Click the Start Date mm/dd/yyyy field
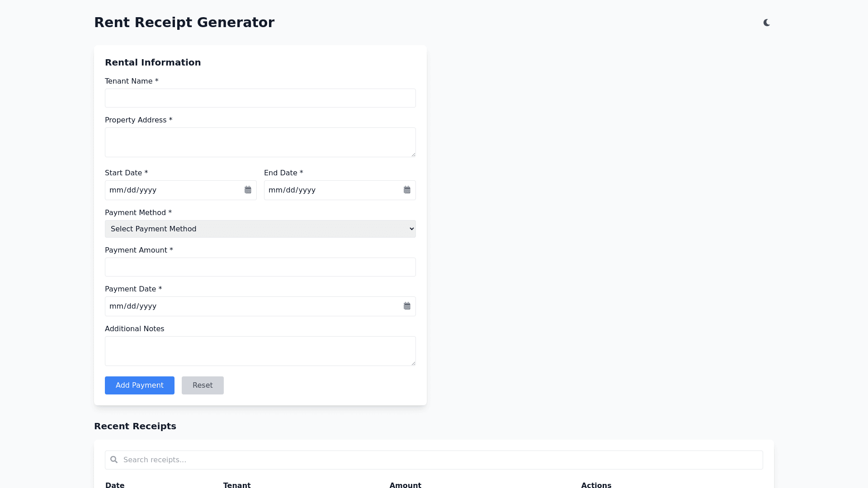 pyautogui.click(x=172, y=190)
